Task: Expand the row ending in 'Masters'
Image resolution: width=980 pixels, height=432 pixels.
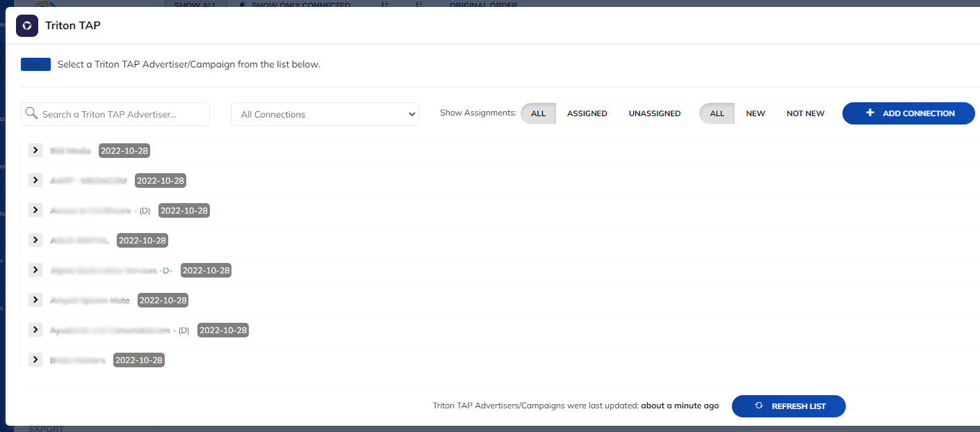Action: (x=35, y=360)
